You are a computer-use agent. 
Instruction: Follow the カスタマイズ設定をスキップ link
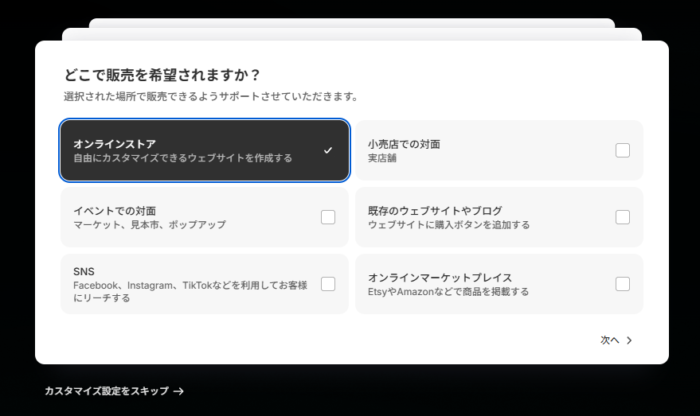pyautogui.click(x=107, y=392)
